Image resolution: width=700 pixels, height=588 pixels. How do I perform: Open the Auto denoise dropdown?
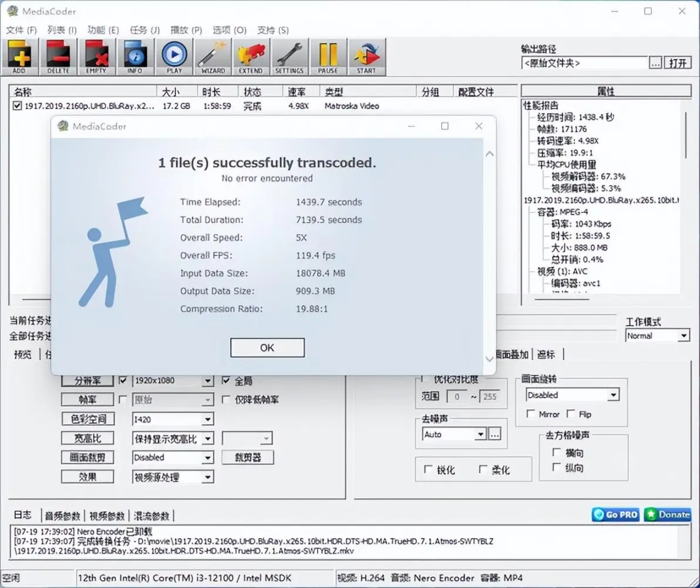tap(480, 434)
